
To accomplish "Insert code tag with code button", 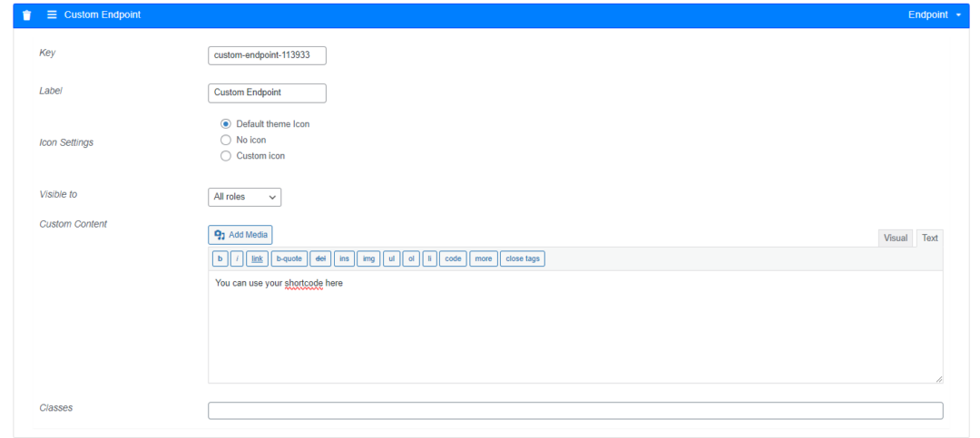I will pyautogui.click(x=453, y=258).
